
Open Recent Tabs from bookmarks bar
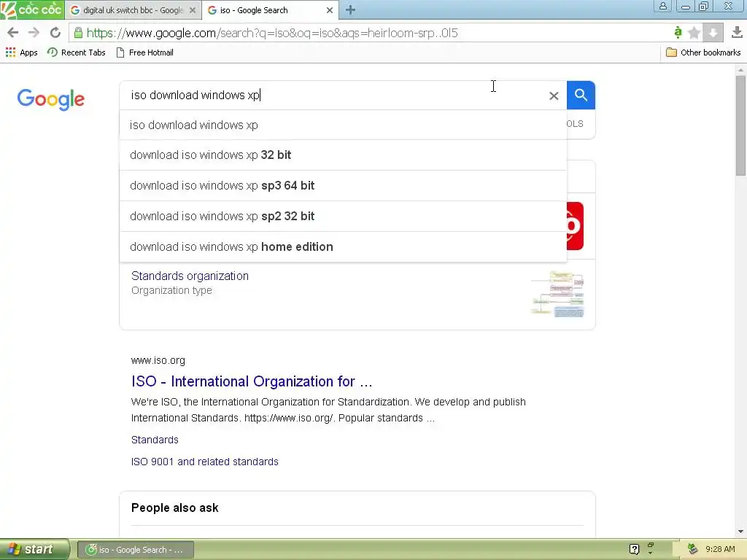pyautogui.click(x=76, y=52)
